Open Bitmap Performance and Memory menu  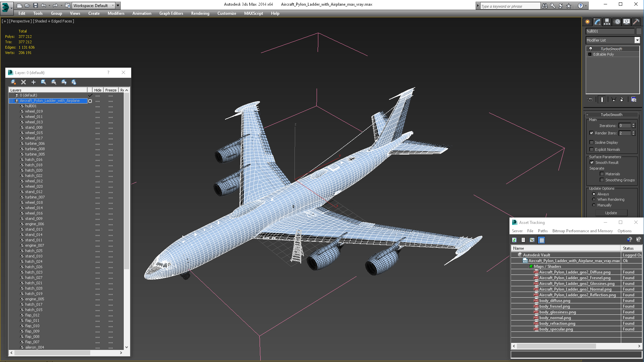point(582,231)
